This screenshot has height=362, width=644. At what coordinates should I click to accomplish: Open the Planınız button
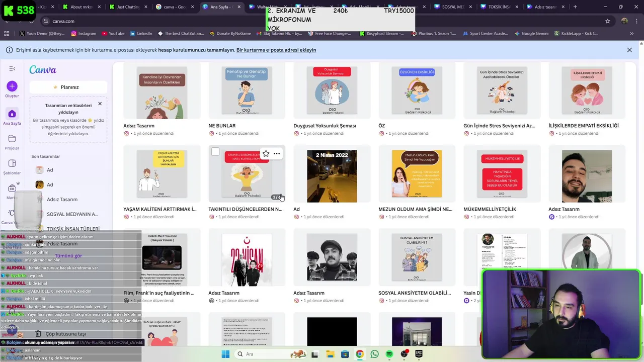point(68,87)
